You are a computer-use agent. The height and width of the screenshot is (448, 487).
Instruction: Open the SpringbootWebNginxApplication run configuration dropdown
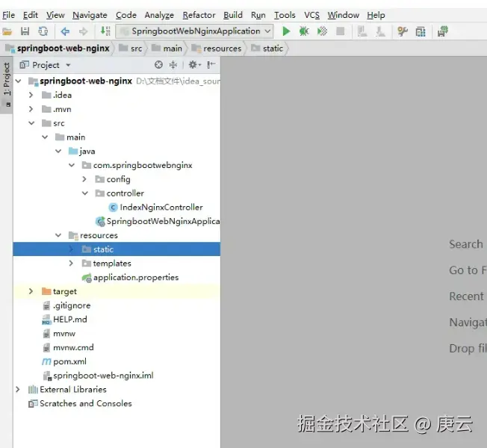coord(194,31)
